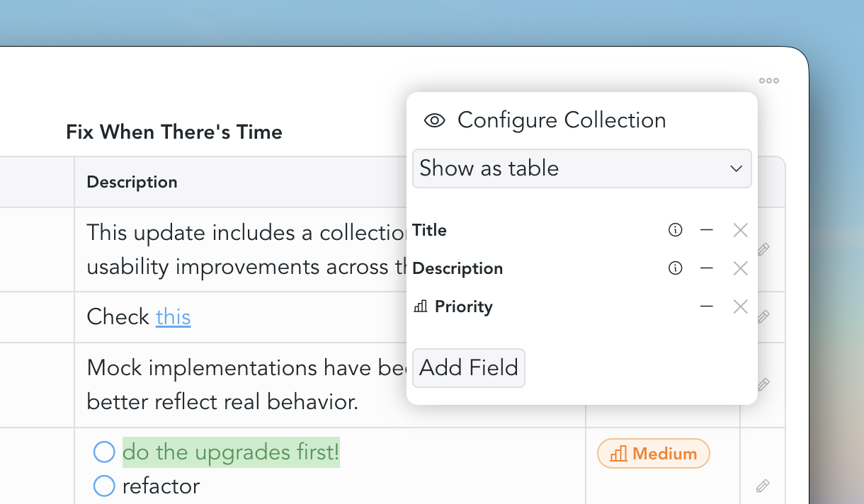Viewport: 864px width, 504px height.
Task: Remove the Title field with X icon
Action: (740, 230)
